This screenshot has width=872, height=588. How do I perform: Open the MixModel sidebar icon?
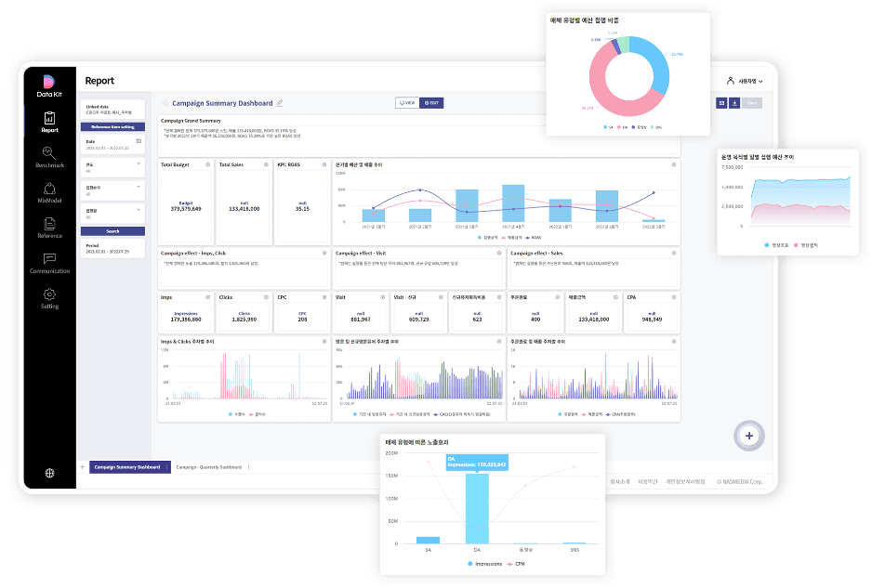click(49, 192)
